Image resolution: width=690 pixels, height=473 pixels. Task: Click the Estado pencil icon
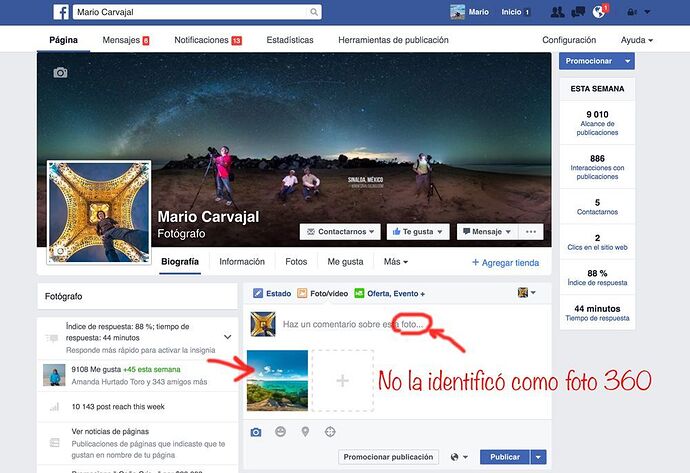click(x=258, y=293)
